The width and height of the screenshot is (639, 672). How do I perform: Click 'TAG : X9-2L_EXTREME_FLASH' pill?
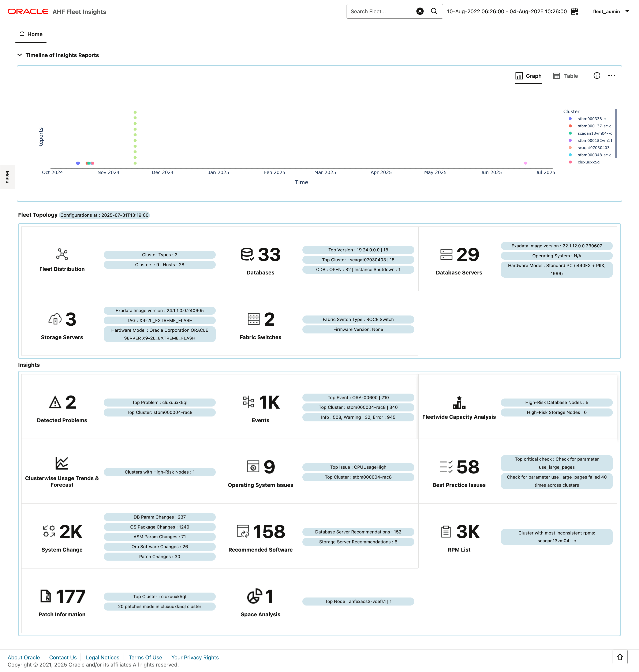point(159,320)
